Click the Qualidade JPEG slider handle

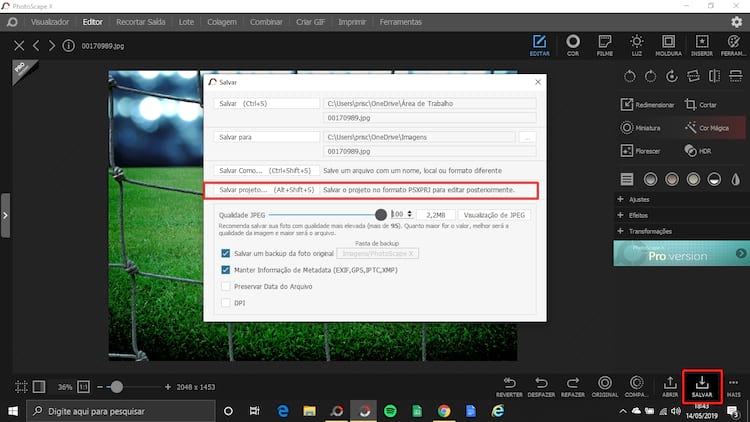pyautogui.click(x=381, y=214)
